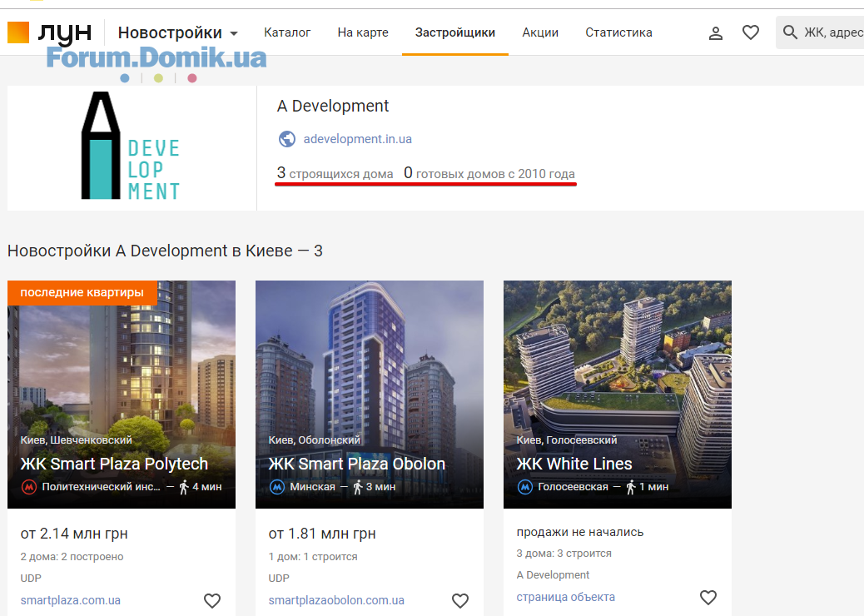Click the 2 дома: 2 построено text
864x616 pixels.
pos(72,557)
